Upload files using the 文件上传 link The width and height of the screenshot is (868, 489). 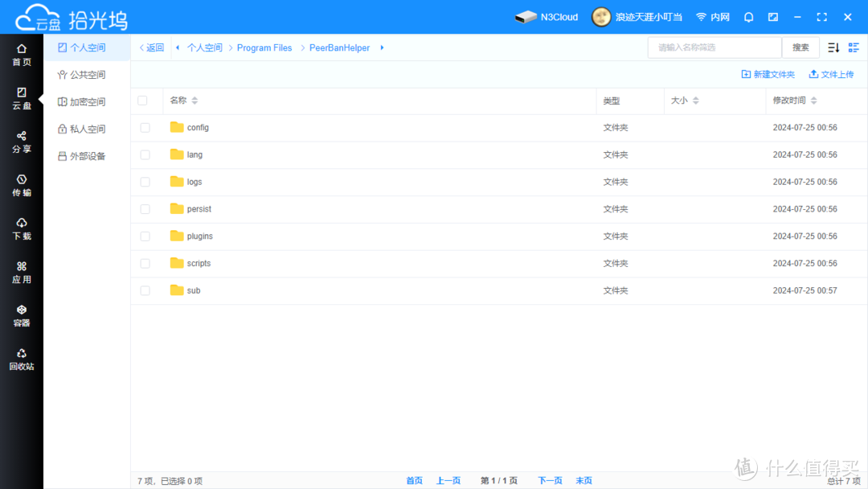832,74
